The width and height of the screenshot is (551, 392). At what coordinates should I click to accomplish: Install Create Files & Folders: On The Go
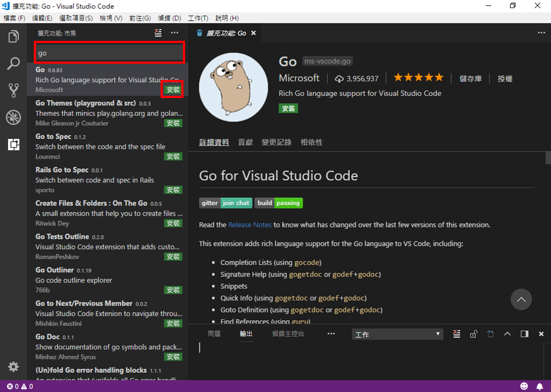173,223
